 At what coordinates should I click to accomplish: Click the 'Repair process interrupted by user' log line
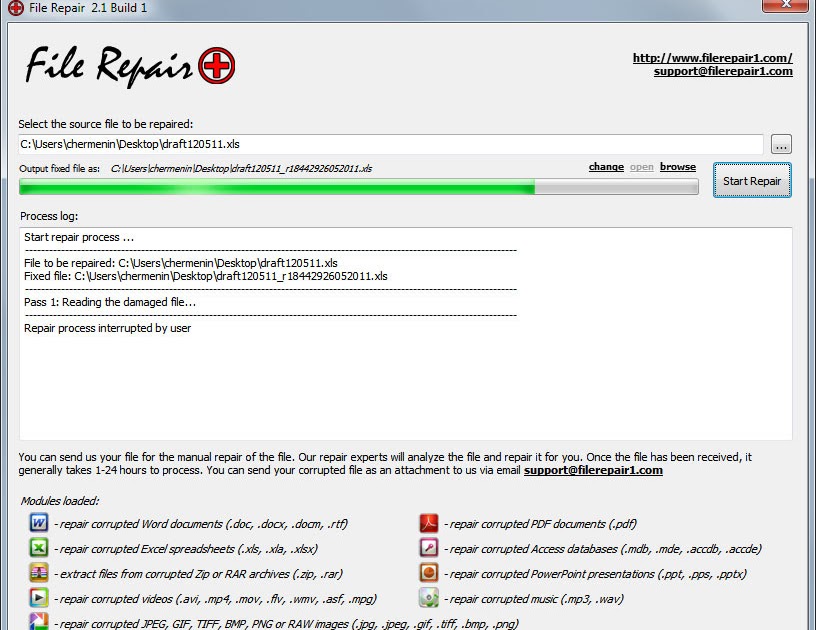[x=107, y=328]
